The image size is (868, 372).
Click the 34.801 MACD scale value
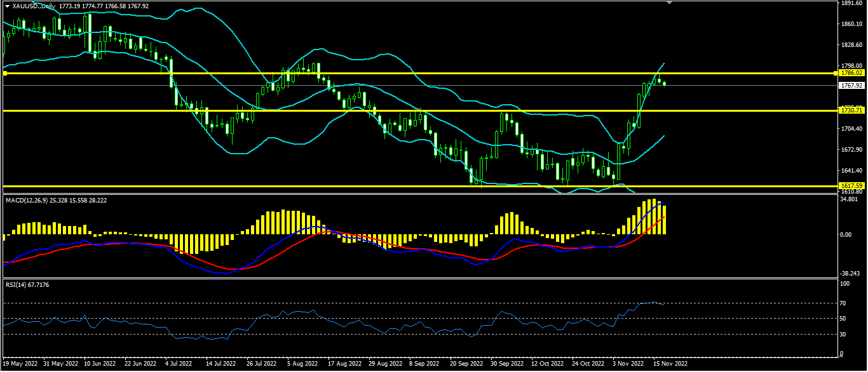click(x=848, y=199)
